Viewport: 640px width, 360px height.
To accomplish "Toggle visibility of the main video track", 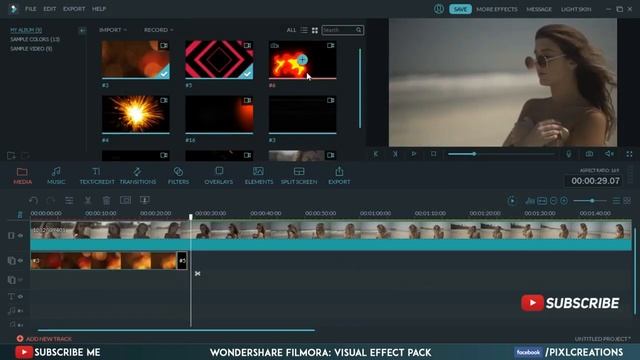I will coord(20,236).
